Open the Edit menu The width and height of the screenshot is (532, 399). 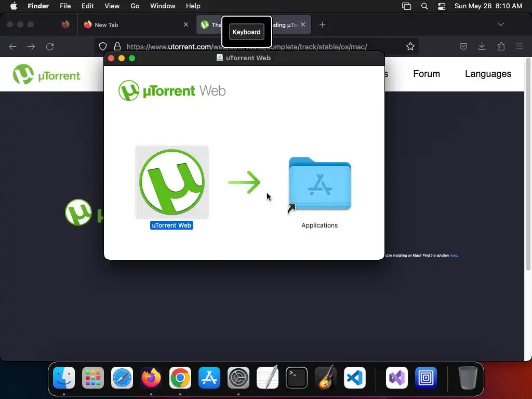(87, 6)
